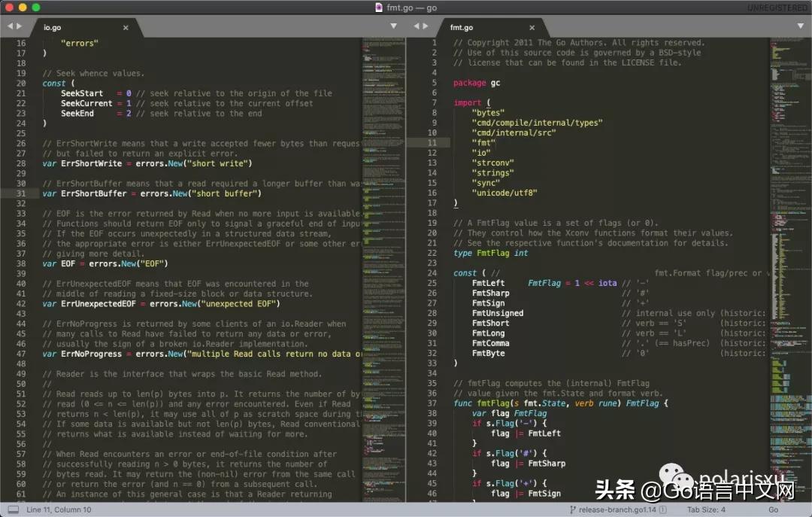
Task: Click Line 11, Column 10 status text
Action: pyautogui.click(x=59, y=509)
